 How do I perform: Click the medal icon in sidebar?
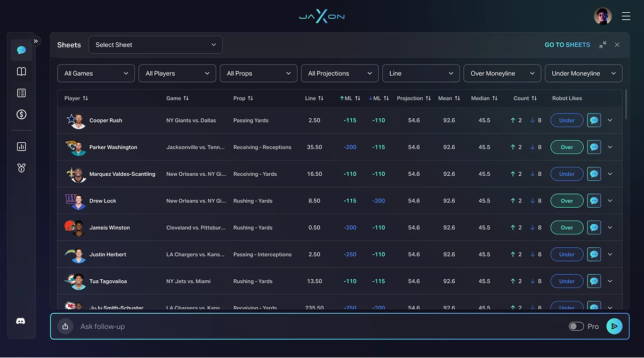(x=21, y=168)
